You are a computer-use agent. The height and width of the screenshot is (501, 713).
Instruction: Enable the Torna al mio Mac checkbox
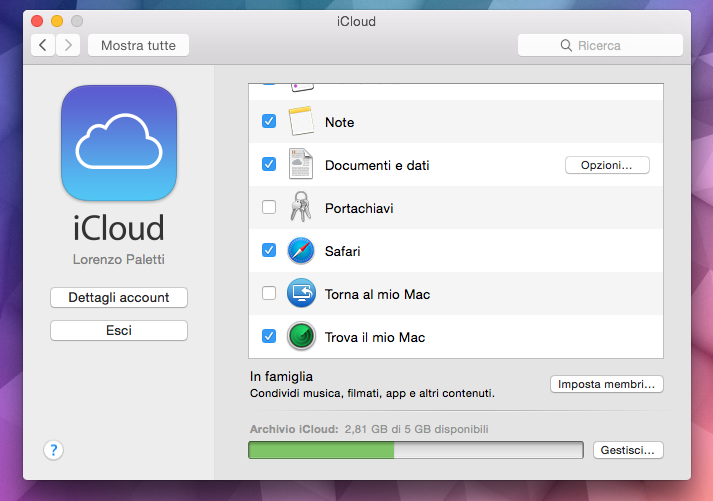pyautogui.click(x=269, y=294)
